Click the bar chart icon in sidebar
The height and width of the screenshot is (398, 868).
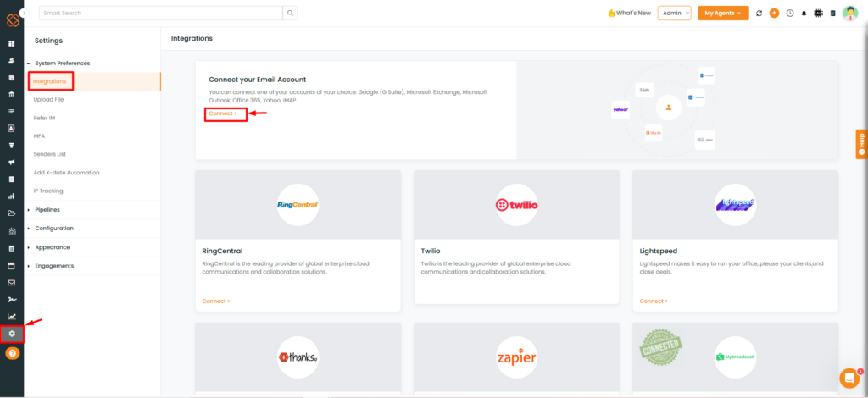click(x=12, y=196)
